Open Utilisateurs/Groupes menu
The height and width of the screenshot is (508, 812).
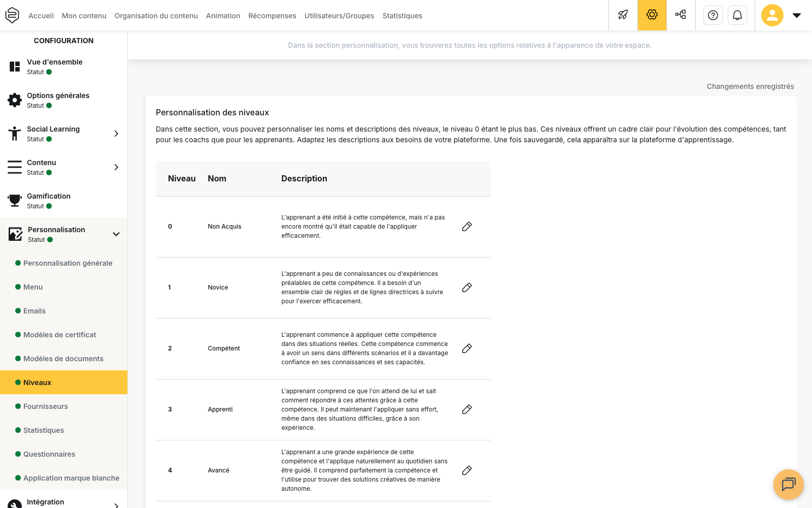[x=340, y=16]
